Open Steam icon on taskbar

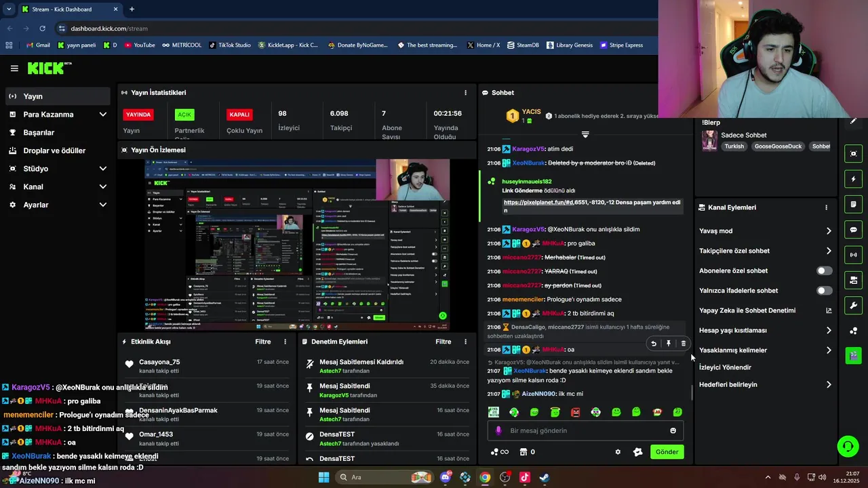coord(544,477)
